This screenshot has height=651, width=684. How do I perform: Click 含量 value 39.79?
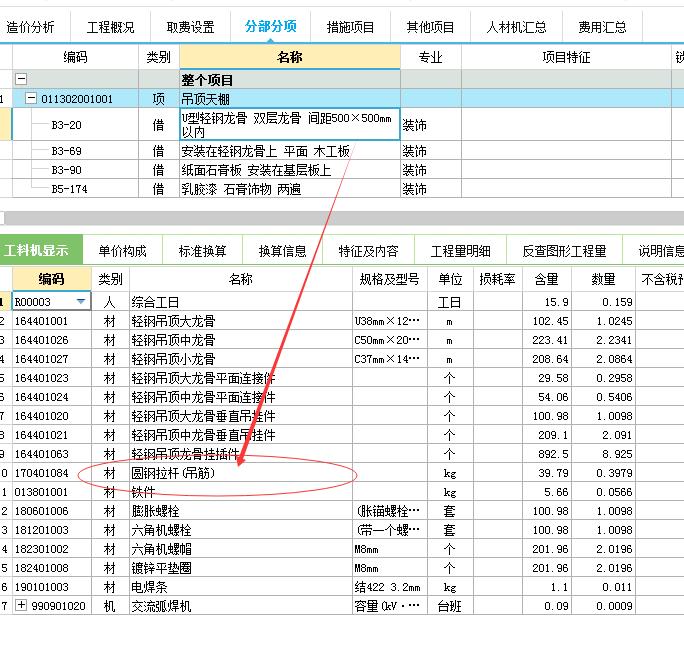point(547,473)
